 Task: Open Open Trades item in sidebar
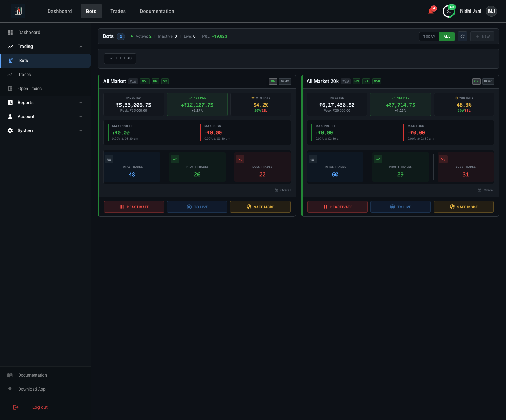point(46,89)
